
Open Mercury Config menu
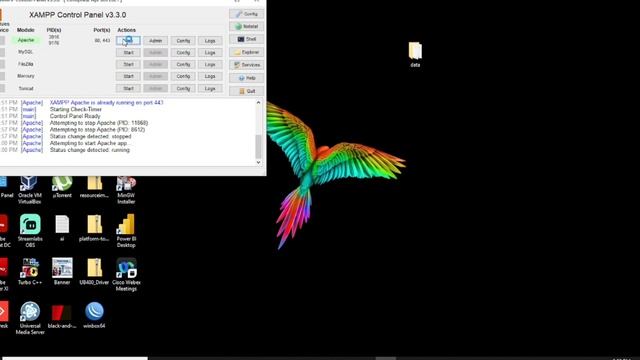183,76
